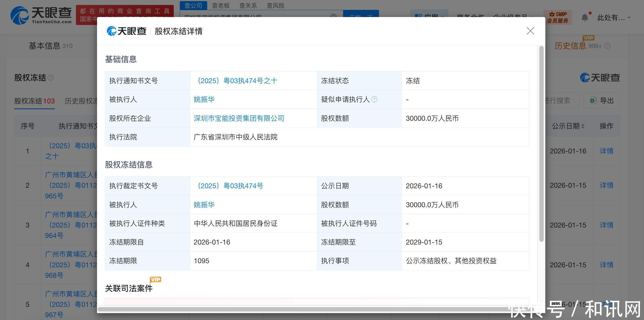This screenshot has width=644, height=320.
Task: Open the 基本信息 310 section tab
Action: [51, 46]
